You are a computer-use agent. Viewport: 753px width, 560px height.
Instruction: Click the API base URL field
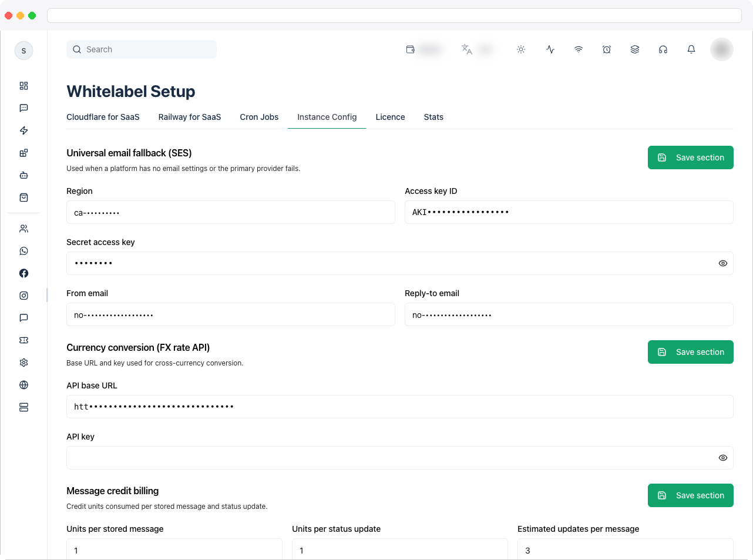[400, 407]
